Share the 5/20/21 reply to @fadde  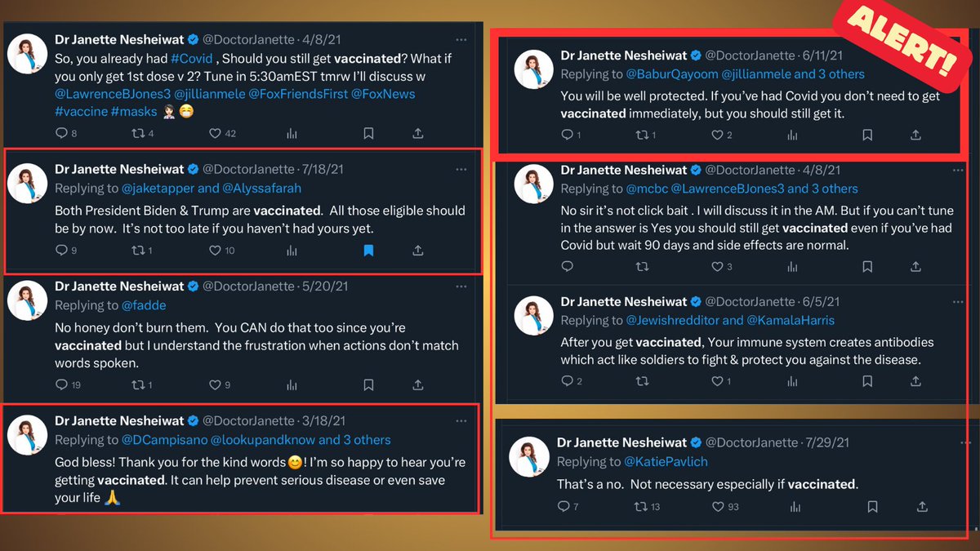coord(418,384)
